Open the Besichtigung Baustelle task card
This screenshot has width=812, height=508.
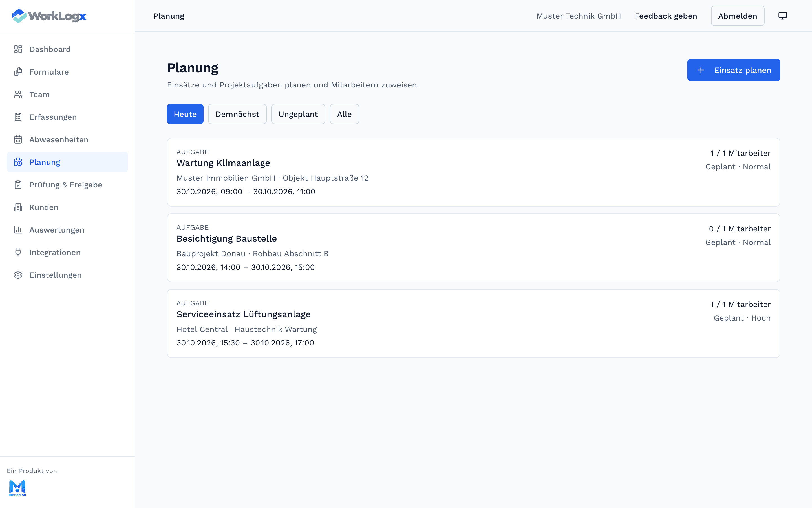(x=473, y=248)
